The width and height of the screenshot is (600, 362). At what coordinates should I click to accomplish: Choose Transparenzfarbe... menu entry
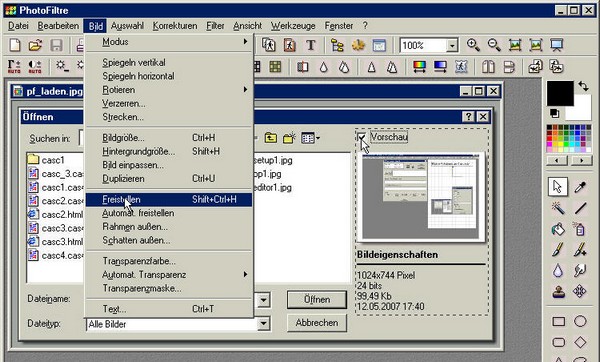(169, 261)
